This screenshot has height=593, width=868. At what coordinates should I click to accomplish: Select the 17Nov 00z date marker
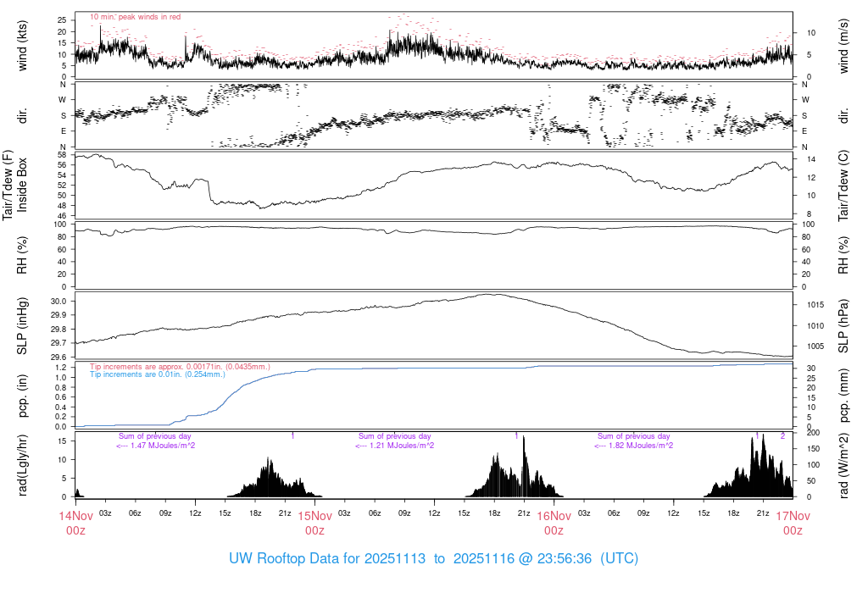(793, 522)
